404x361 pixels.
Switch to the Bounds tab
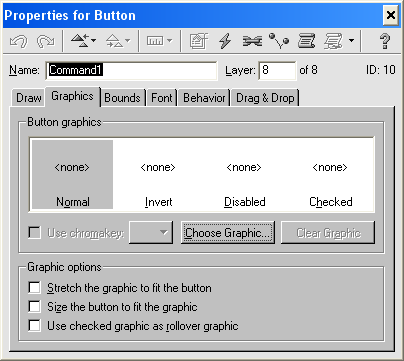[122, 98]
